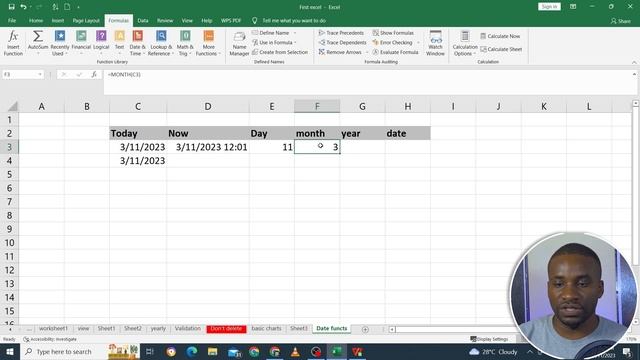Open the Name Box dropdown
640x360 pixels.
[40, 75]
